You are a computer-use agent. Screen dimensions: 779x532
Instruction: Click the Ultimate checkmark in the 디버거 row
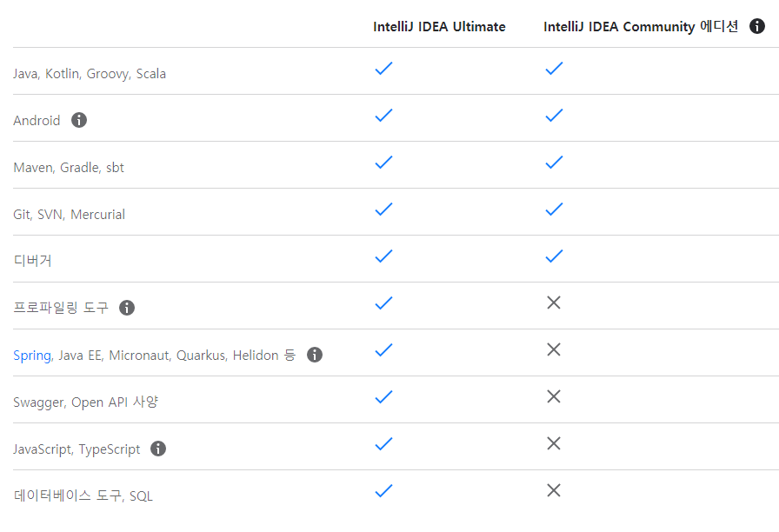383,256
